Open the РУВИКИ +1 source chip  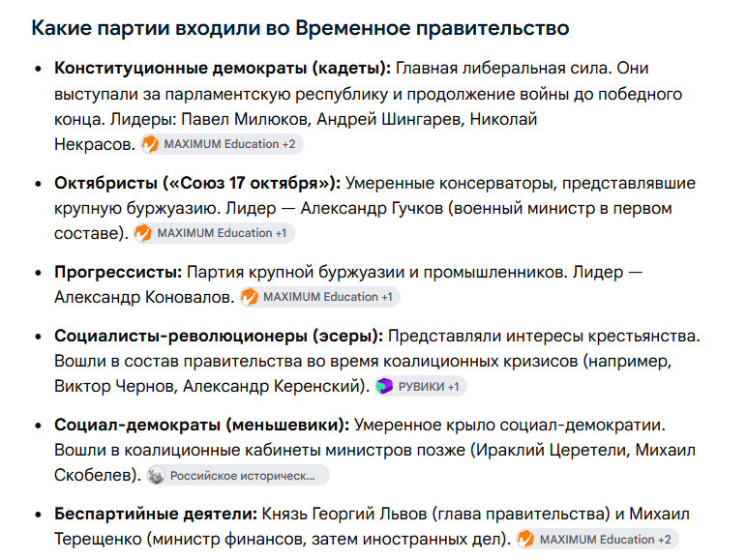click(421, 386)
